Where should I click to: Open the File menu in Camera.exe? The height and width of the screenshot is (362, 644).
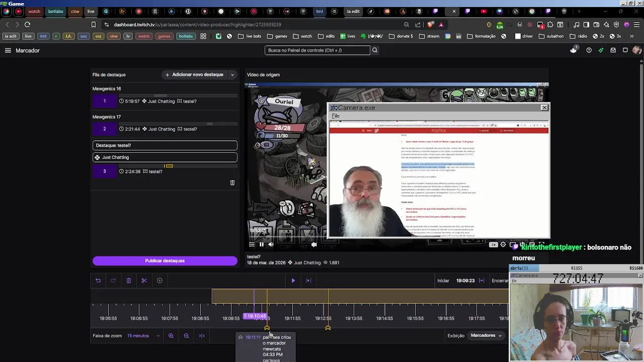tap(336, 116)
